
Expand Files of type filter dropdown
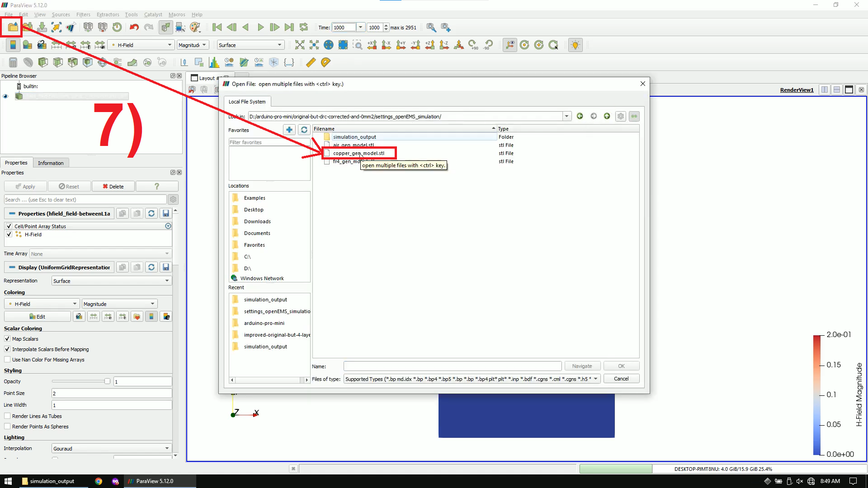point(595,379)
